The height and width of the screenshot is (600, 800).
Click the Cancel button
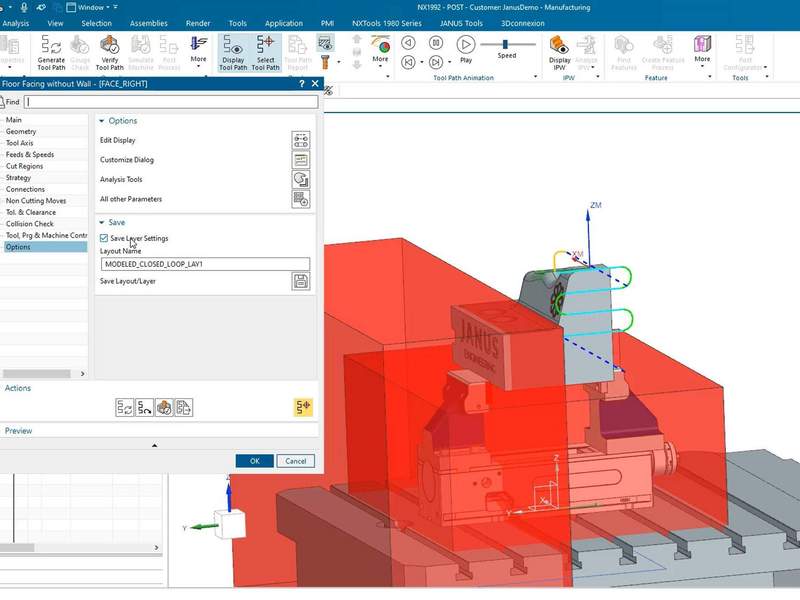295,461
